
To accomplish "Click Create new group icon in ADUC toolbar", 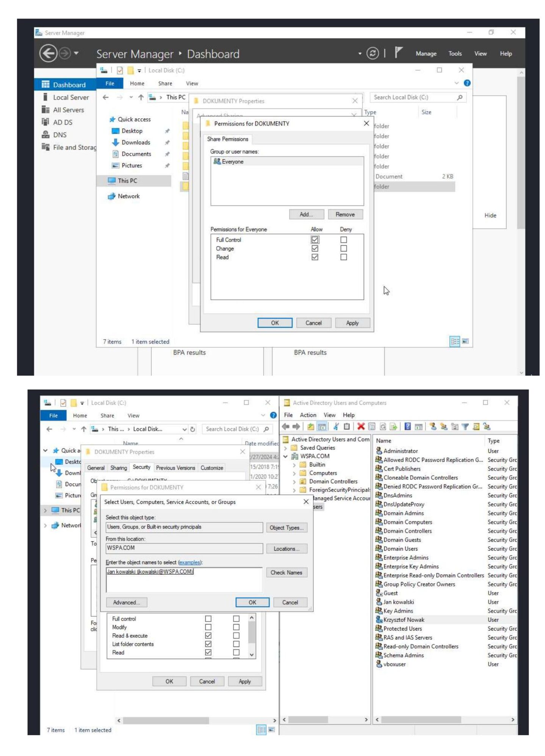I will (x=444, y=426).
